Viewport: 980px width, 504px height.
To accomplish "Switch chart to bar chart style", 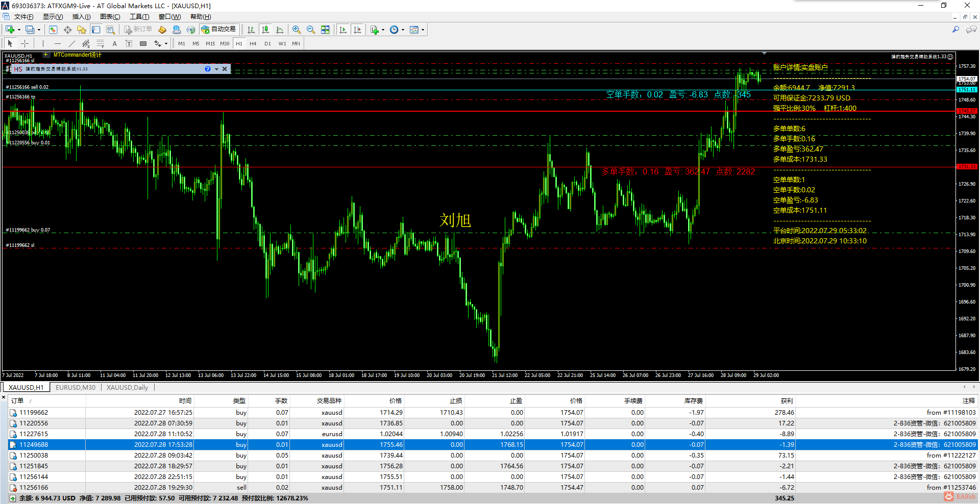I will (251, 30).
